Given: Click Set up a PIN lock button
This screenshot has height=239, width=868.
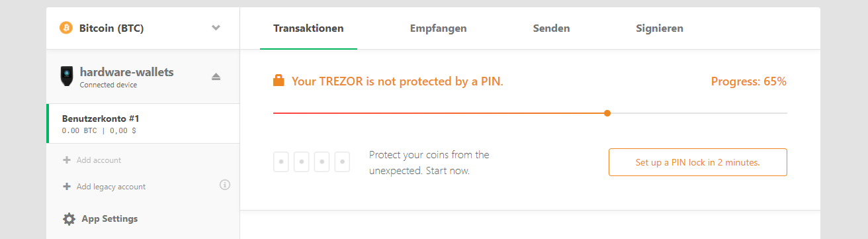Looking at the screenshot, I should click(698, 162).
